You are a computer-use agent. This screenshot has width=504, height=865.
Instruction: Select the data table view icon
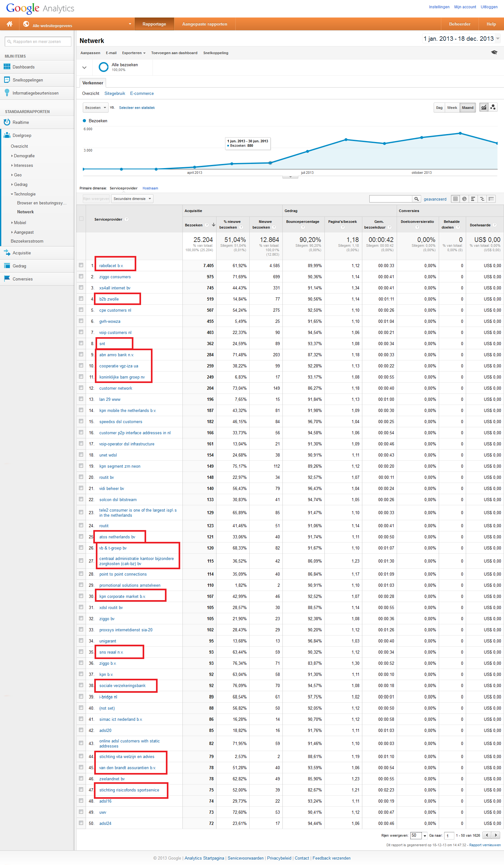coord(455,199)
